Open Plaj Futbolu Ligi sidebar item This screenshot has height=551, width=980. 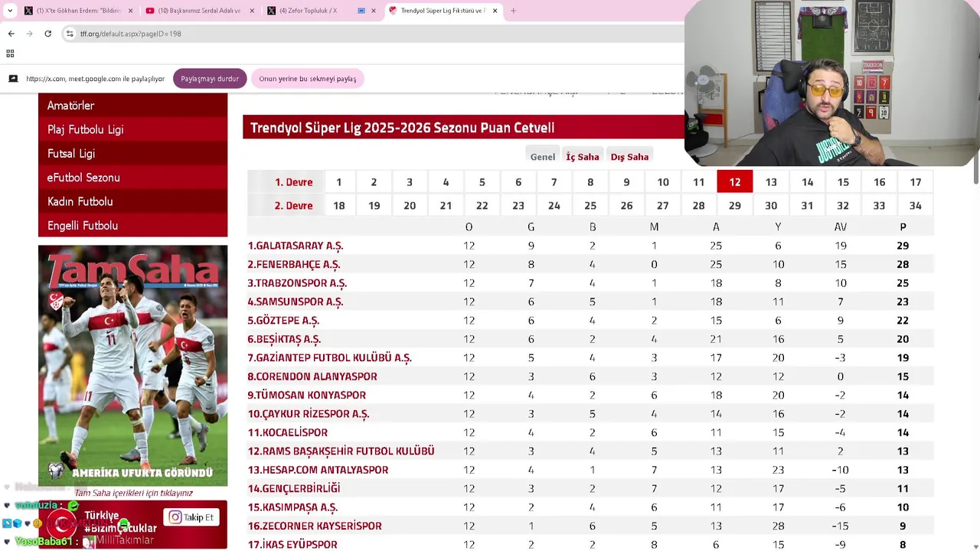pyautogui.click(x=132, y=129)
